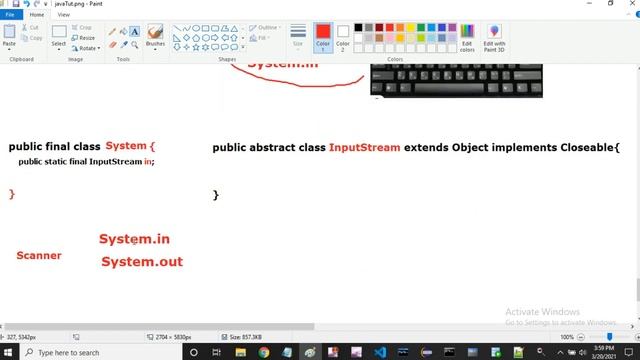
Task: Choose the Rectangle shape
Action: tap(205, 28)
